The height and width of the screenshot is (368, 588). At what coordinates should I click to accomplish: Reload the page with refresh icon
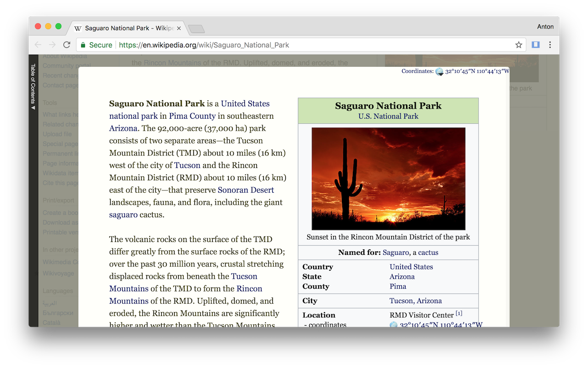click(67, 45)
